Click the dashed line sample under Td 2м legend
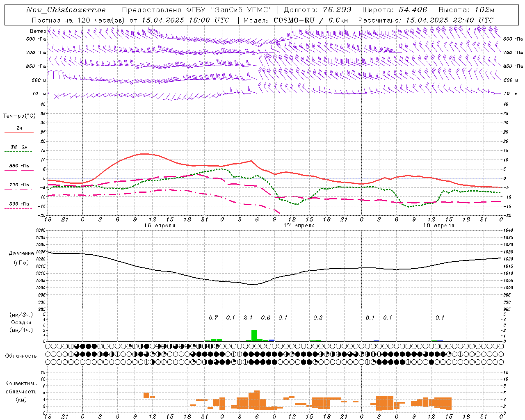Viewport: 525px width, 420px height. coord(18,151)
